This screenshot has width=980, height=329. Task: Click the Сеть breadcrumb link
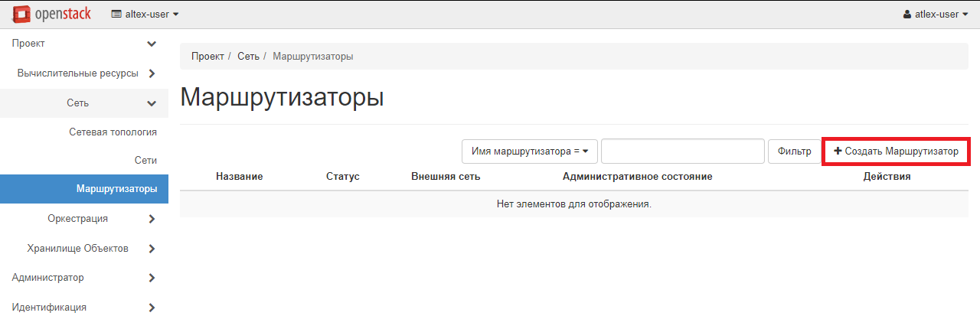(x=248, y=57)
